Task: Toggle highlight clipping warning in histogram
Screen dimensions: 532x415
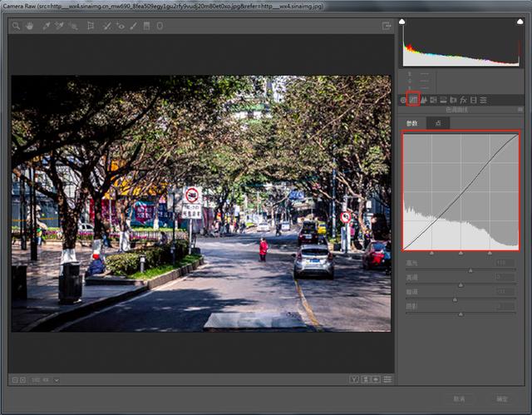Action: [x=519, y=22]
